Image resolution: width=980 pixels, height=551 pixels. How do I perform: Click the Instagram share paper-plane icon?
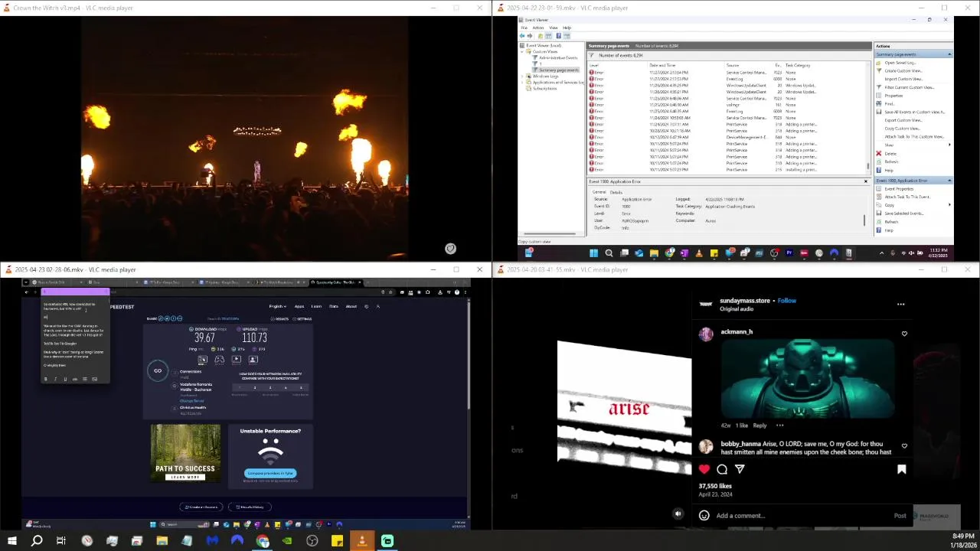tap(740, 469)
